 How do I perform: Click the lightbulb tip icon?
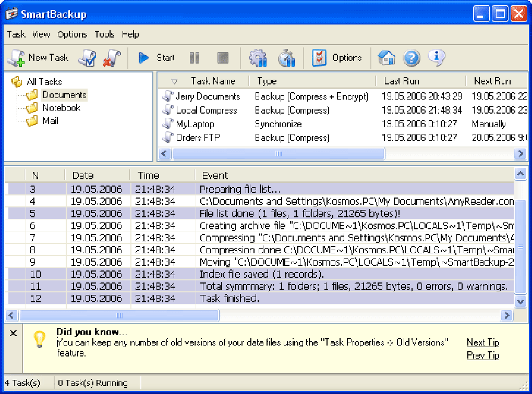[x=40, y=339]
